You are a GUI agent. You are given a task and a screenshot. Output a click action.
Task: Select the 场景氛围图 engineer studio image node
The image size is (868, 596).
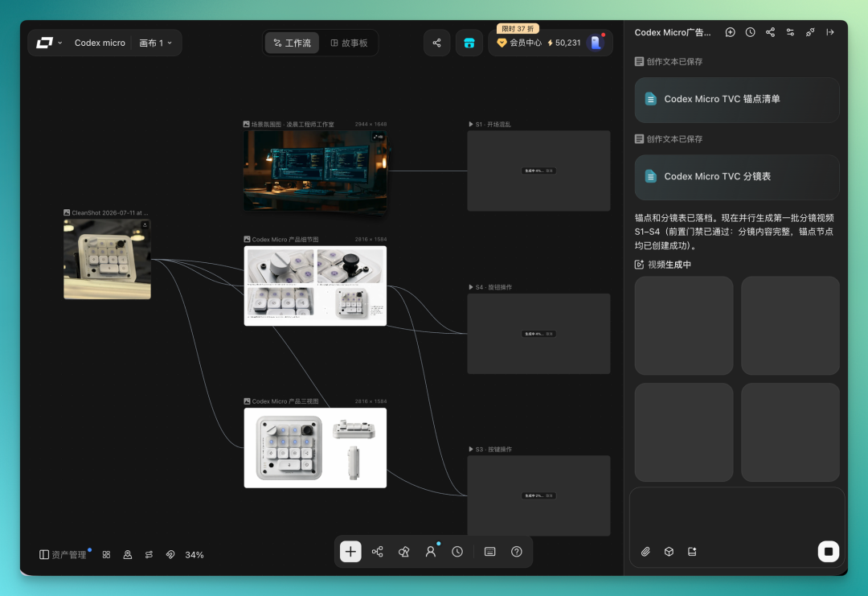(x=315, y=171)
